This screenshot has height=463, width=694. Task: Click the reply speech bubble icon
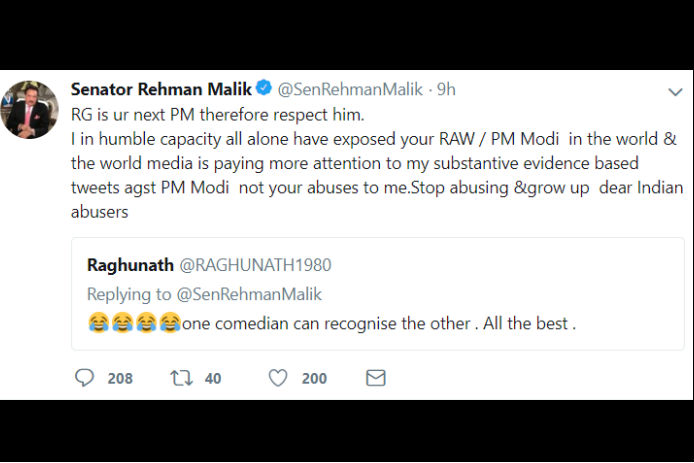click(x=84, y=378)
